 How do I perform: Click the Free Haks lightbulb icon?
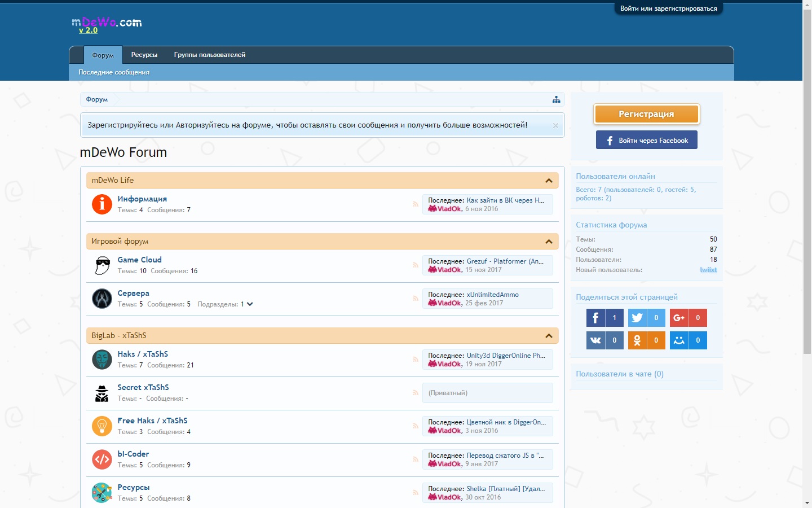click(x=102, y=426)
